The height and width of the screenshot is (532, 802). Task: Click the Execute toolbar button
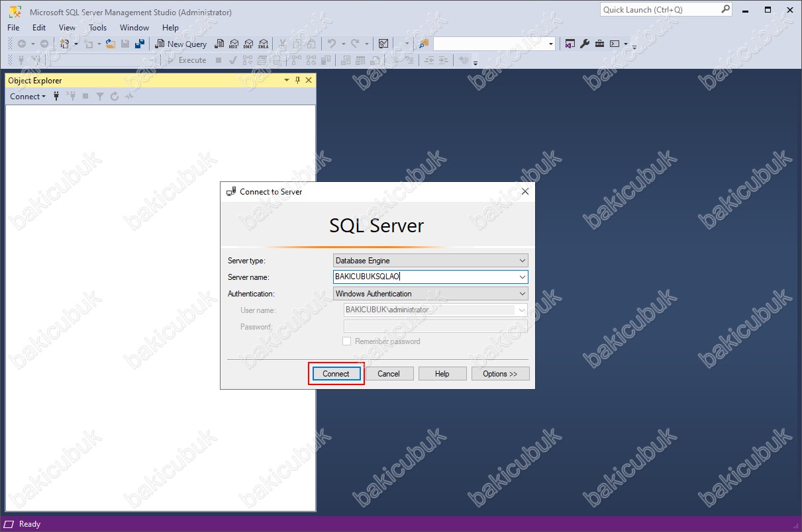point(186,60)
